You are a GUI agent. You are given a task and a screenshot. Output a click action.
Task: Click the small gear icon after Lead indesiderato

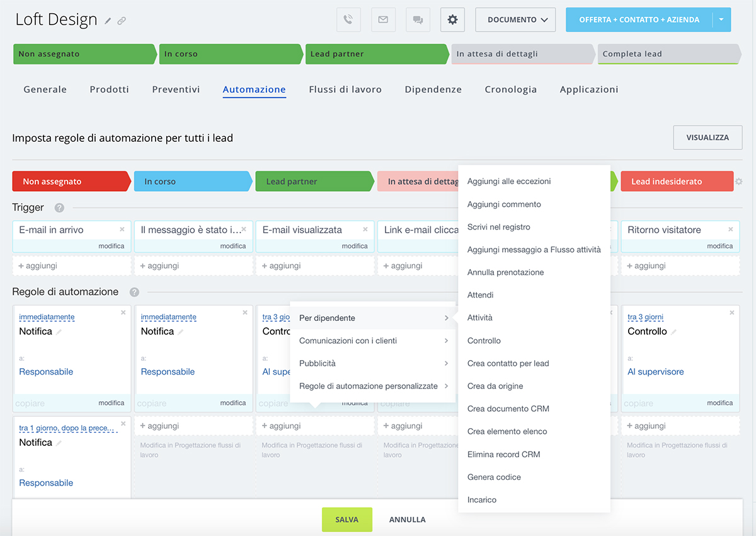[x=739, y=182]
